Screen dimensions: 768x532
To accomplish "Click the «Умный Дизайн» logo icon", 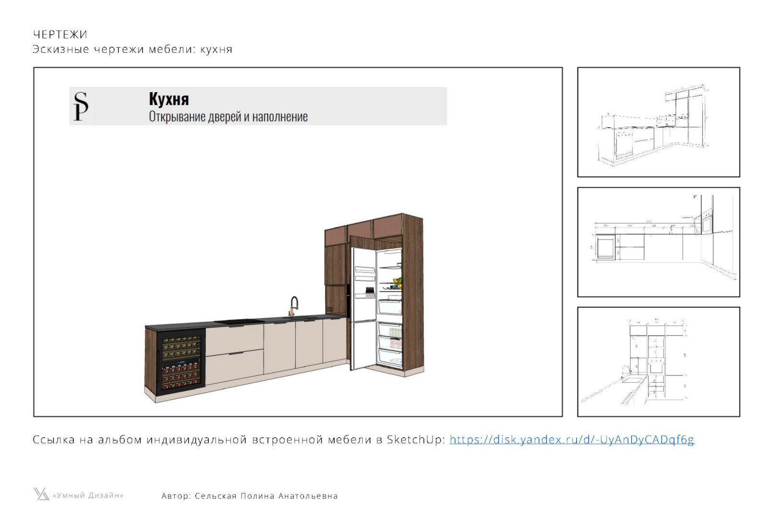I will [x=41, y=494].
